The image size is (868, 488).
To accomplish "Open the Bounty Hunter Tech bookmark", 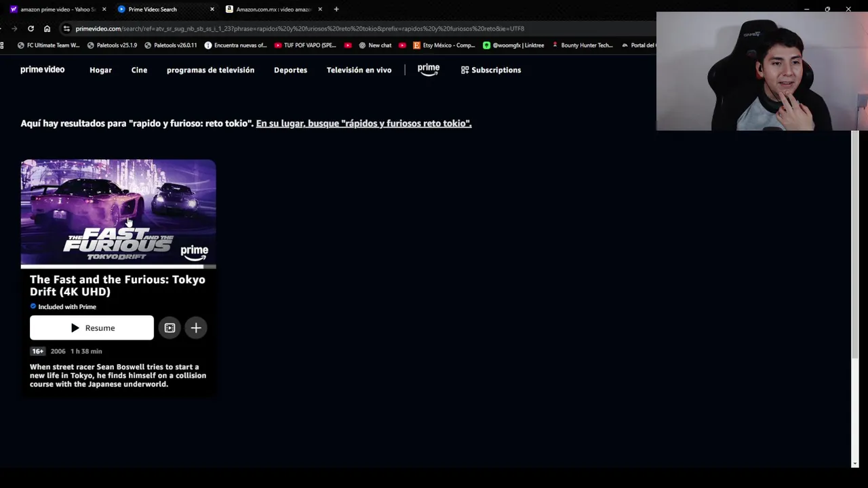I will pyautogui.click(x=582, y=45).
